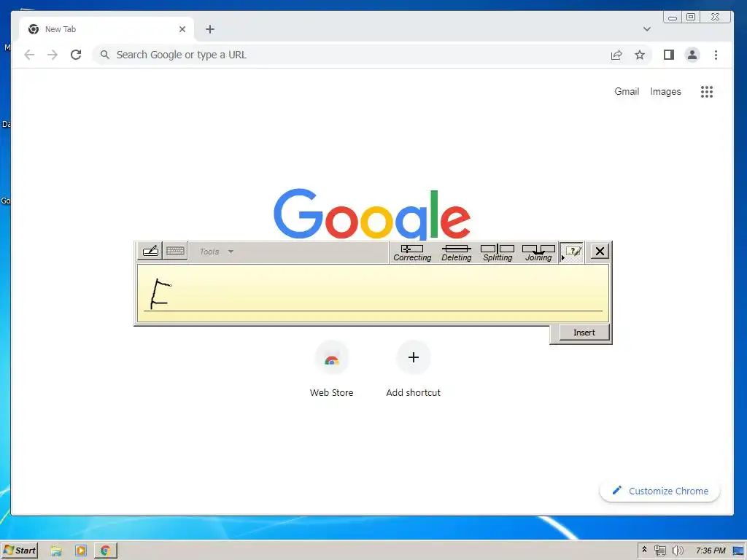Open the Gmail link
Screen dimensions: 747x560
point(627,91)
